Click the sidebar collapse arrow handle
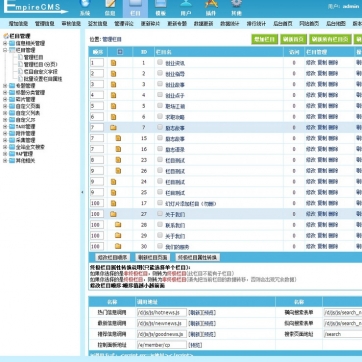362x362 pixels. point(82,192)
